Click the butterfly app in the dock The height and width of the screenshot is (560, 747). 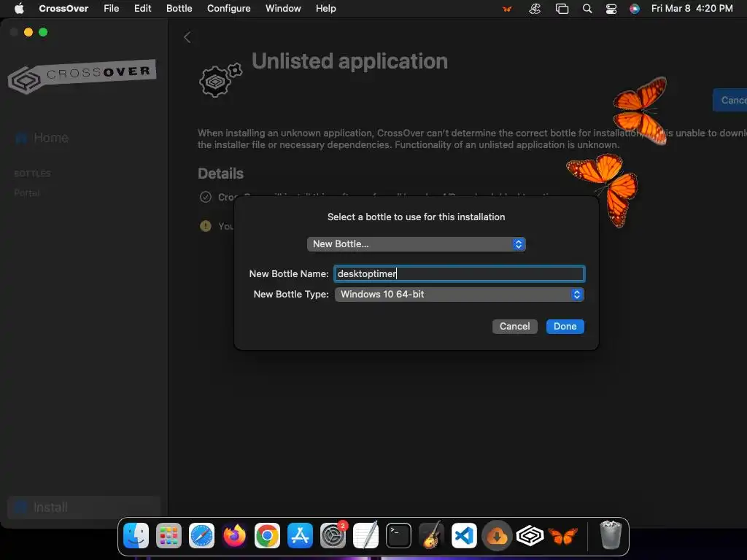click(x=563, y=535)
